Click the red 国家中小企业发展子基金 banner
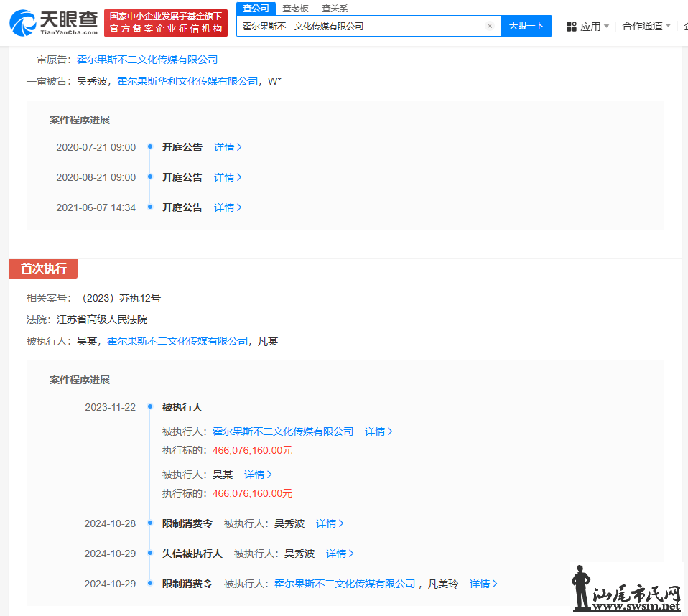688x616 pixels. coord(166,23)
